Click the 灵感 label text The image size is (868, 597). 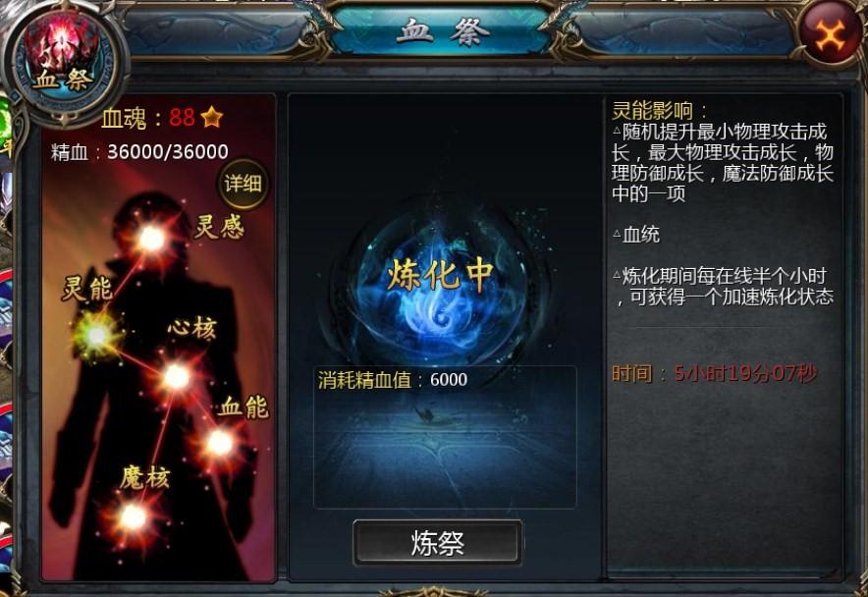pos(219,226)
